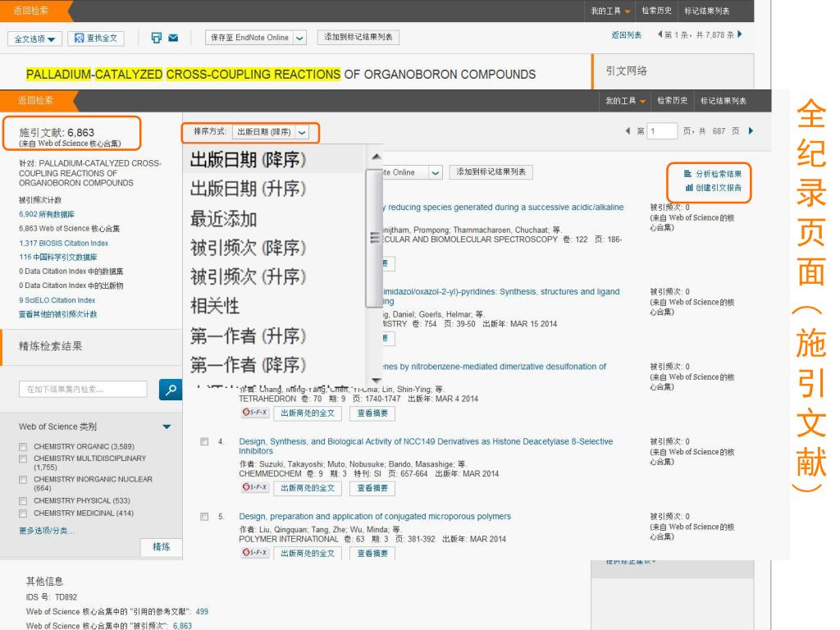Select checkbox for result number 4

[204, 442]
